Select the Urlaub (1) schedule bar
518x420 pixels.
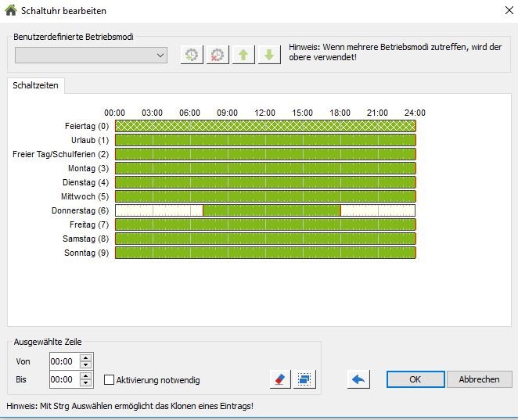(265, 140)
